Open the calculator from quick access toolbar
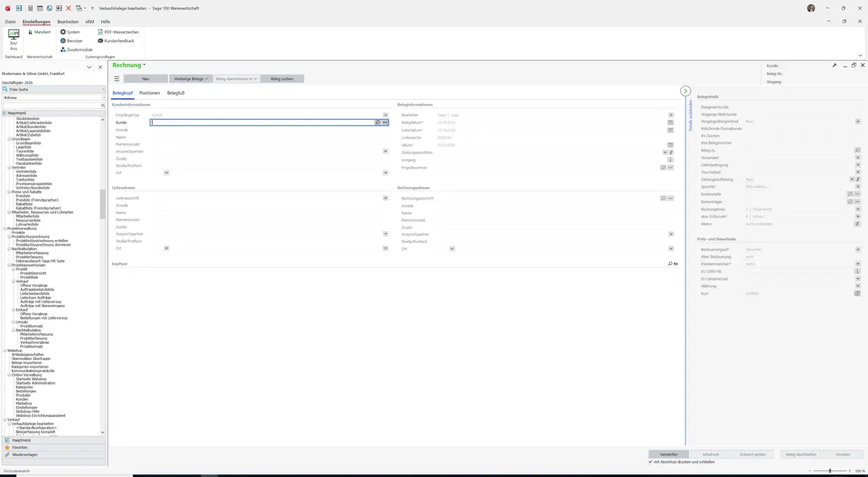This screenshot has height=477, width=868. point(30,8)
